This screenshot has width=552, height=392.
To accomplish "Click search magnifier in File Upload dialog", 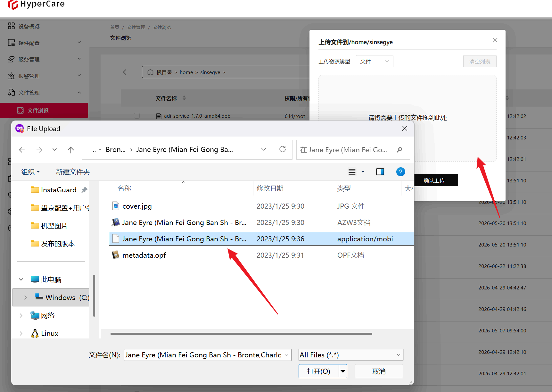I will click(x=400, y=150).
